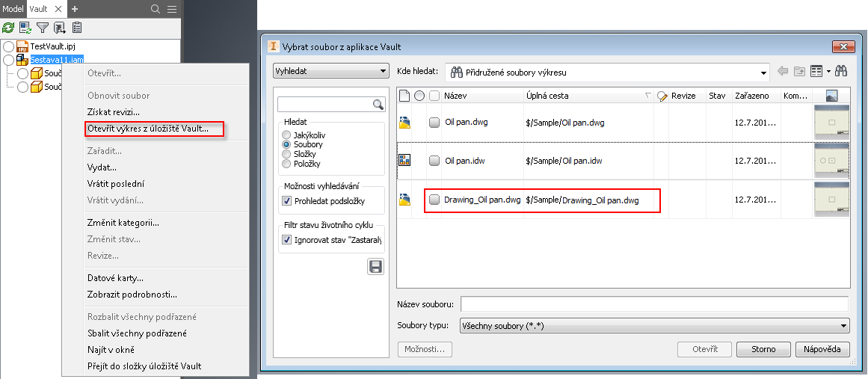
Task: Switch to the Model tab
Action: tap(13, 9)
